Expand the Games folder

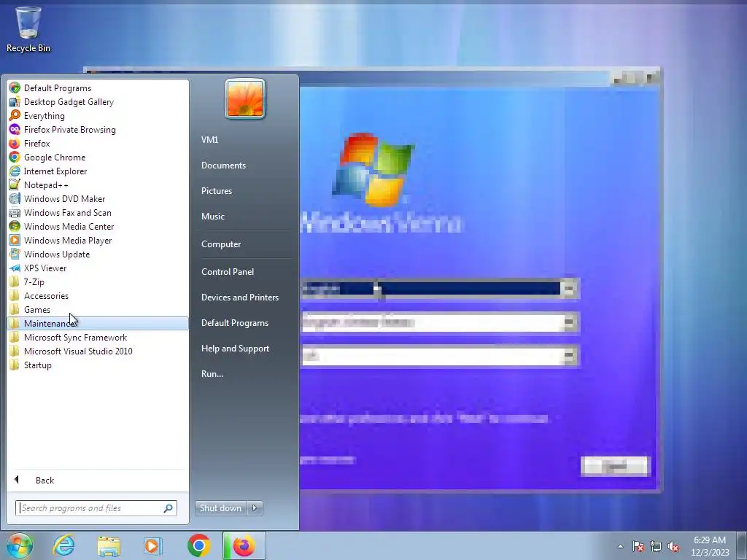[98, 309]
